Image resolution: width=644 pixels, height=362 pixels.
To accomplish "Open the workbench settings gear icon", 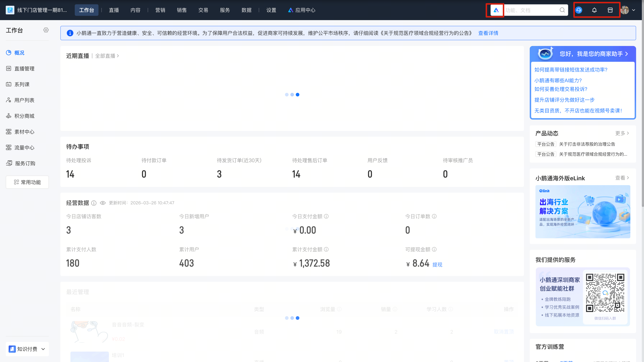I will pyautogui.click(x=46, y=30).
